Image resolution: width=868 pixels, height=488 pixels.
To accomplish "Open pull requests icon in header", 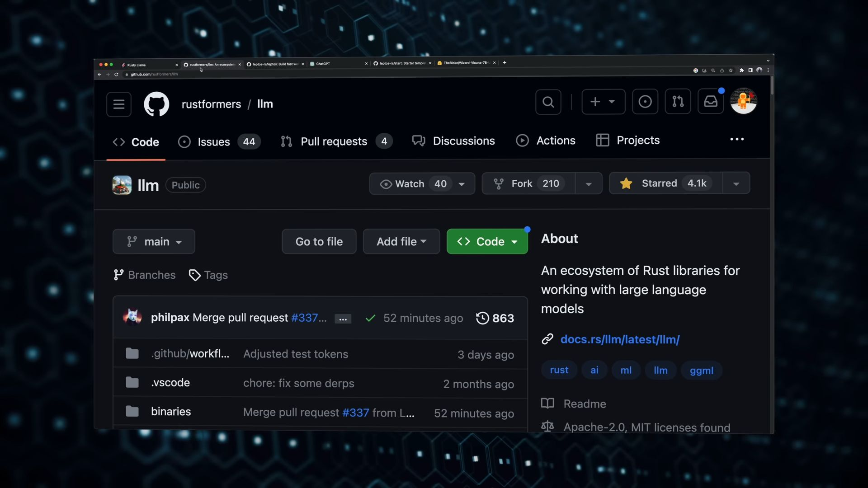I will [678, 102].
